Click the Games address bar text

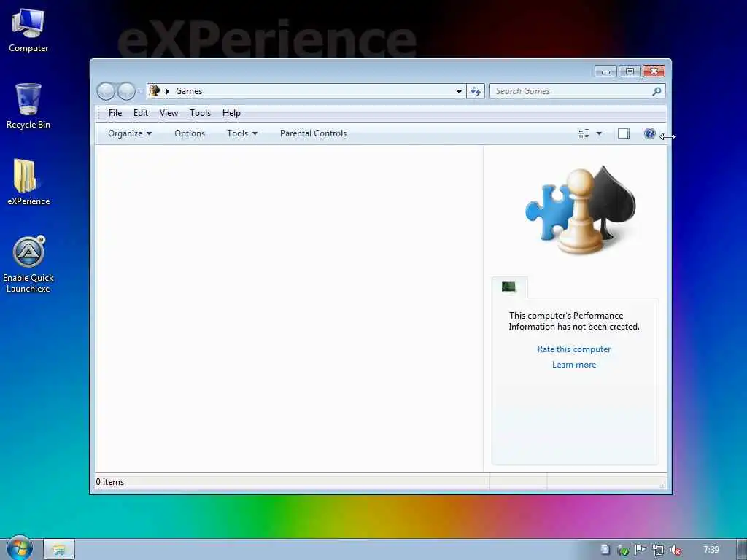189,91
